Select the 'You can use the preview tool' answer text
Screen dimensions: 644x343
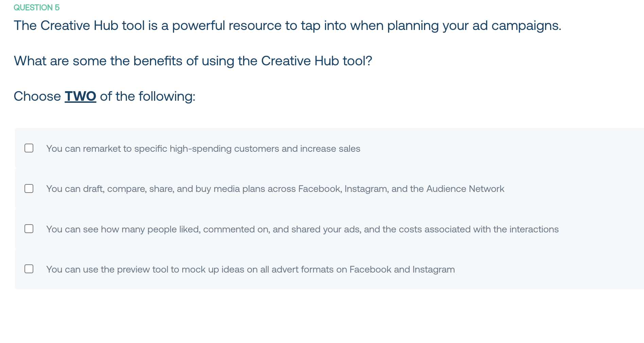(x=251, y=269)
